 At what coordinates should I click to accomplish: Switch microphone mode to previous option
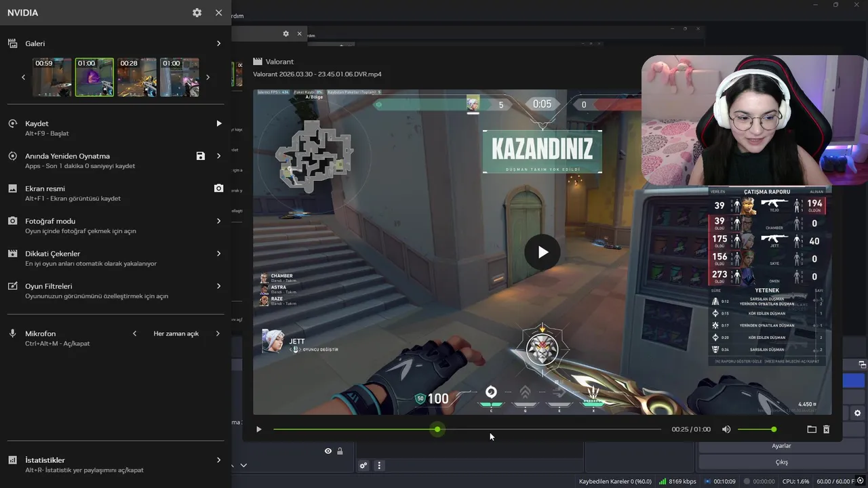(134, 333)
